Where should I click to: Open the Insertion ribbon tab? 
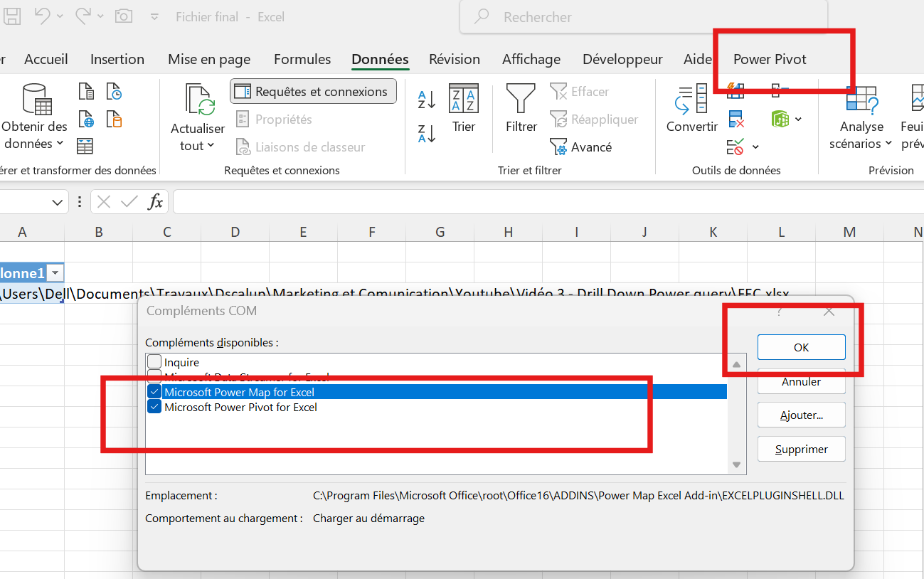coord(117,59)
